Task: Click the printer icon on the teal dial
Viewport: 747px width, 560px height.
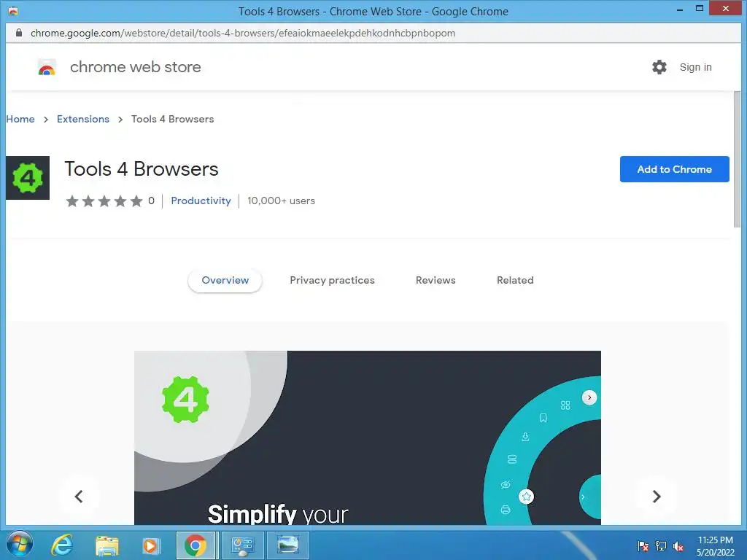Action: coord(506,510)
